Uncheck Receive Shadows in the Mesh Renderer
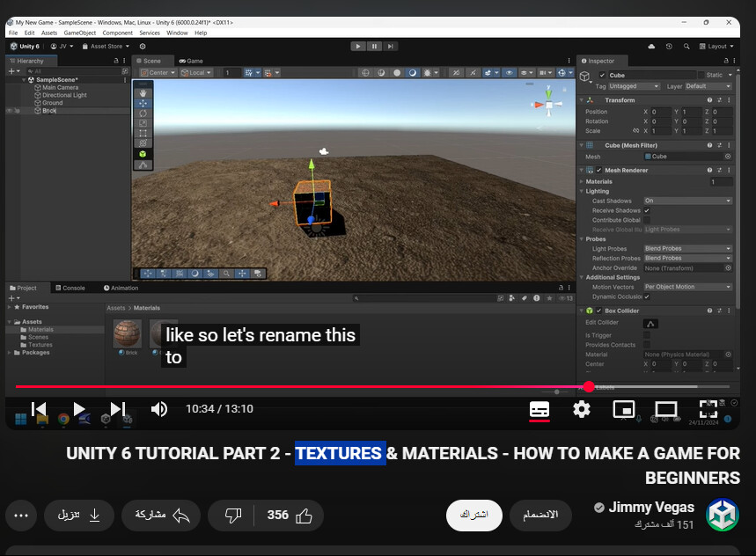 pos(647,210)
